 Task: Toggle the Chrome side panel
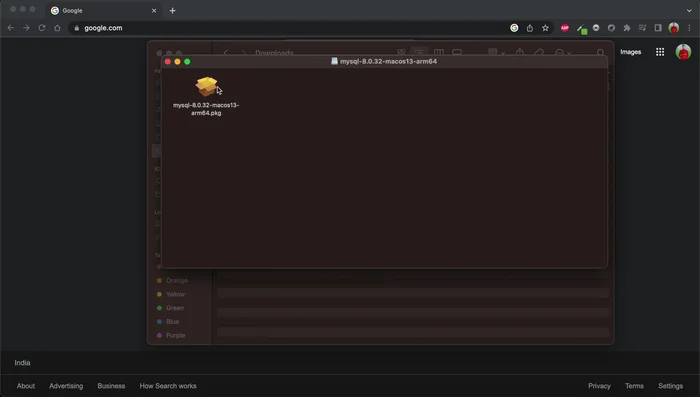tap(658, 28)
